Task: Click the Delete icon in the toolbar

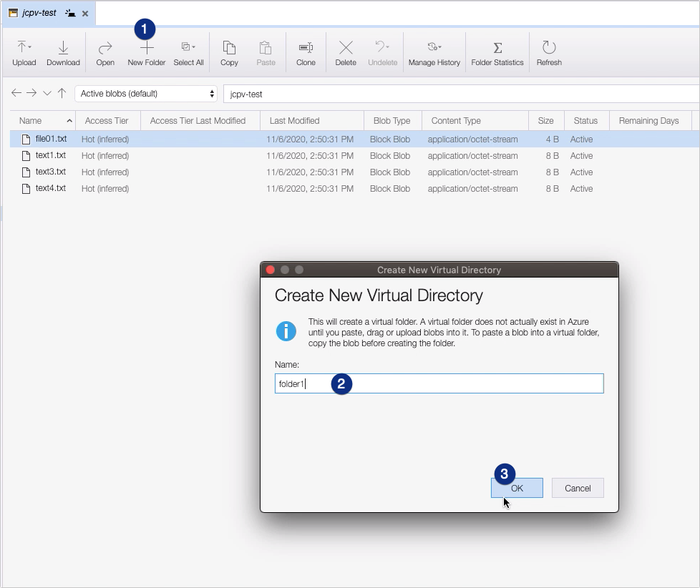Action: click(x=345, y=50)
